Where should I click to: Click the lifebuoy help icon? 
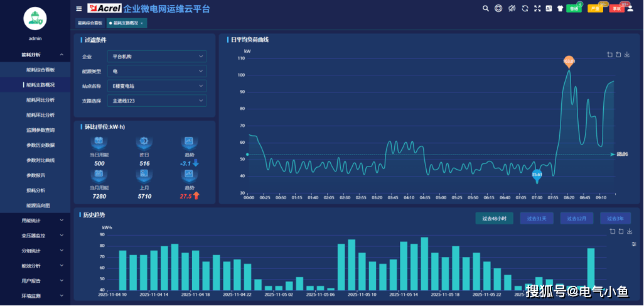(x=498, y=8)
